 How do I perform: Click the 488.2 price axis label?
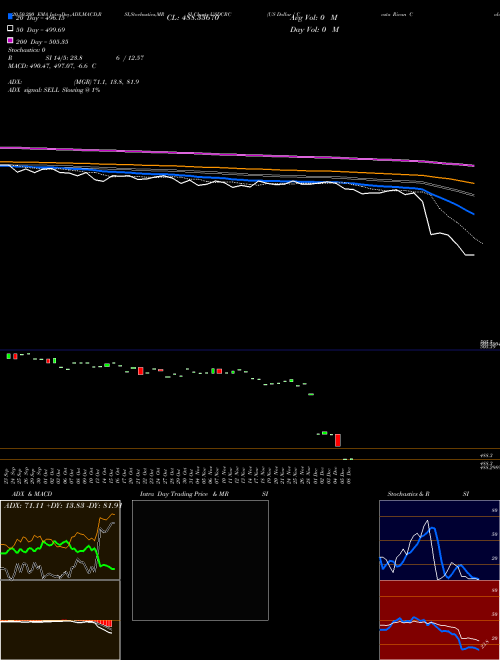tap(487, 455)
